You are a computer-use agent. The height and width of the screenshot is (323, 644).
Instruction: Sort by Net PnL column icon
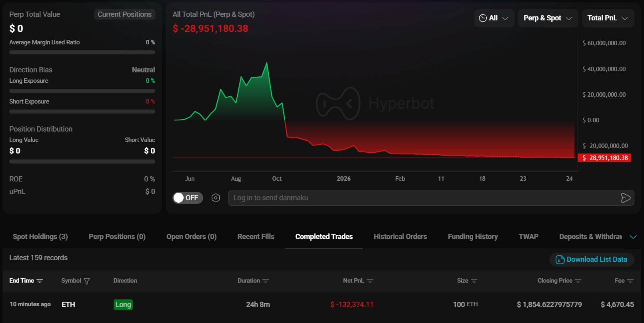pos(370,281)
